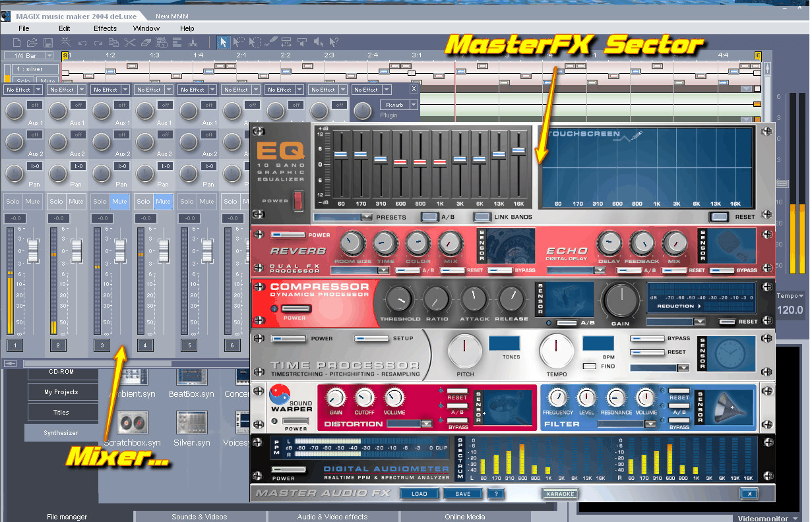Click the Save floppy disk icon

coord(48,43)
